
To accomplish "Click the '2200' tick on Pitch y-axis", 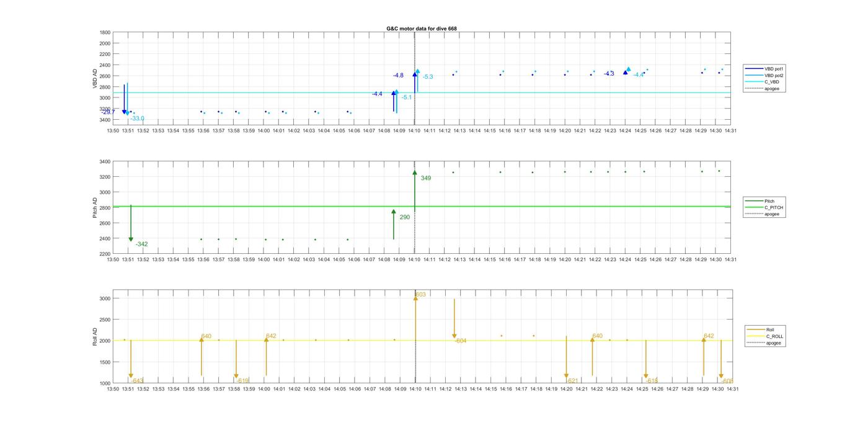I will (x=105, y=254).
